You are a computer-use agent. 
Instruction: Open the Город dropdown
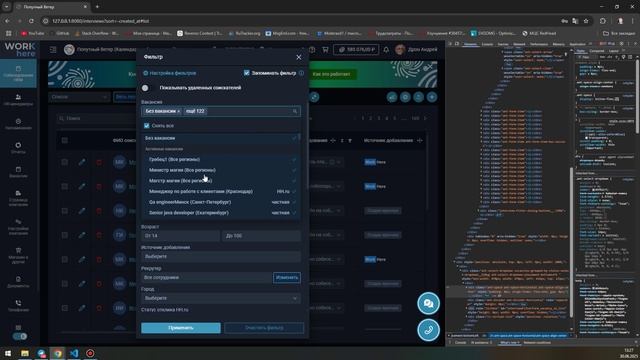[221, 298]
